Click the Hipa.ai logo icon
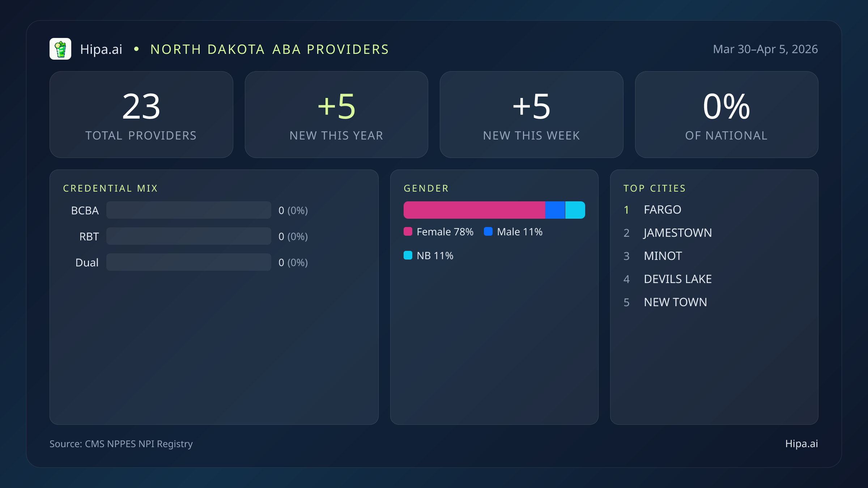The image size is (868, 488). click(61, 49)
